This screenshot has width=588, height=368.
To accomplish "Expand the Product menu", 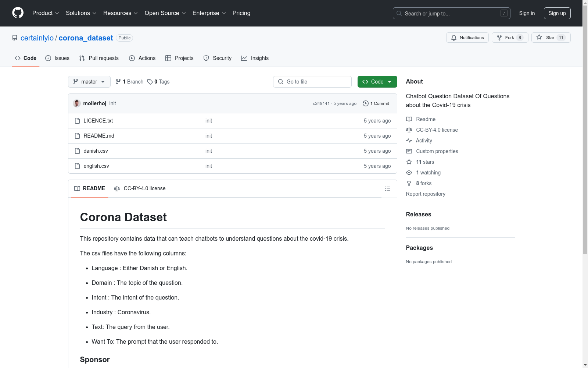I will tap(46, 13).
